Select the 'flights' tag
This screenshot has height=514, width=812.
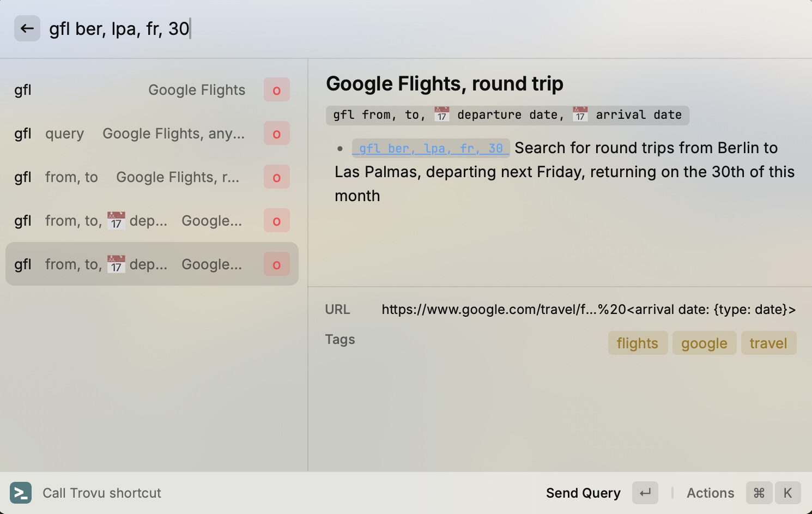click(637, 343)
